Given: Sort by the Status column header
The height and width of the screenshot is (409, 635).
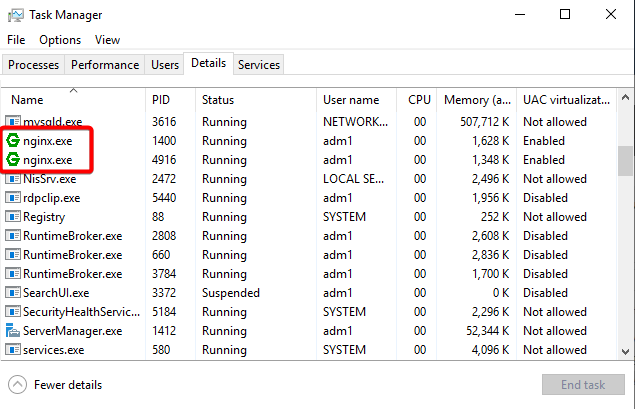Looking at the screenshot, I should pos(256,100).
